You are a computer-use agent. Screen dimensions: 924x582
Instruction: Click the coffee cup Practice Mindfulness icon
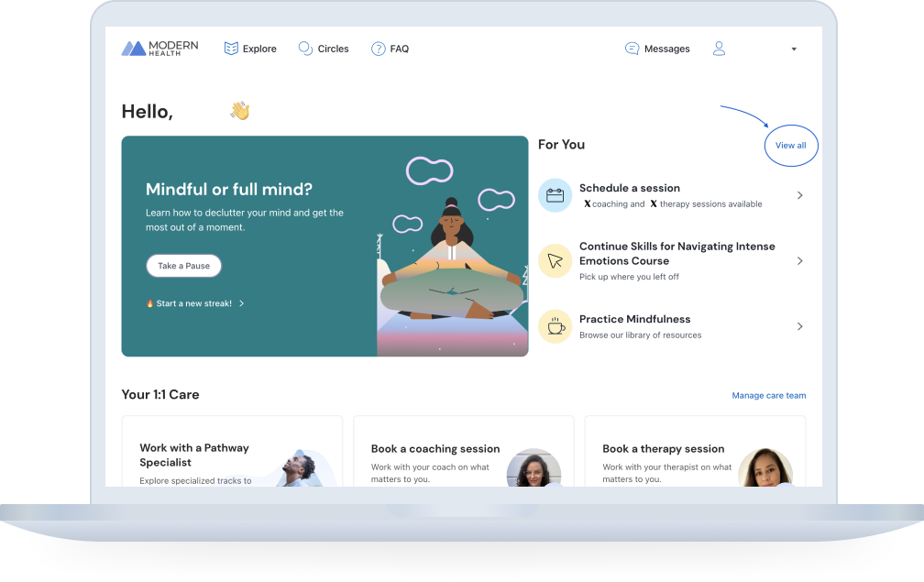click(555, 326)
